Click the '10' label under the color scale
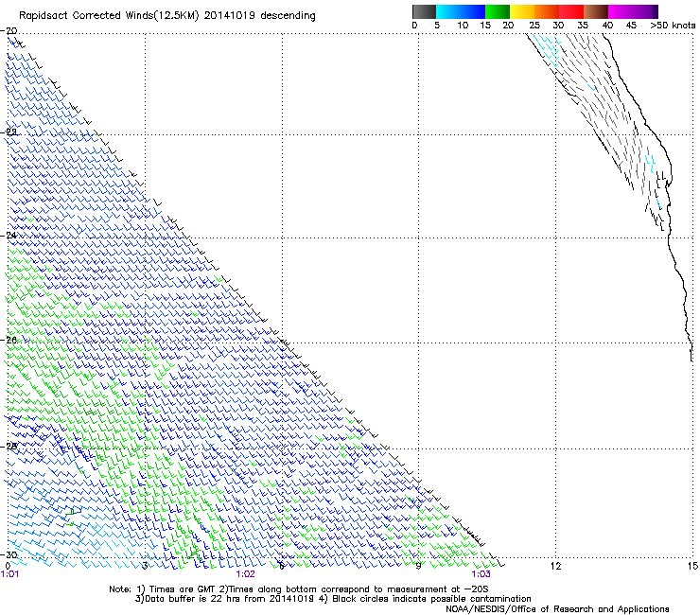Screen dimensions: 700x615 click(x=463, y=26)
